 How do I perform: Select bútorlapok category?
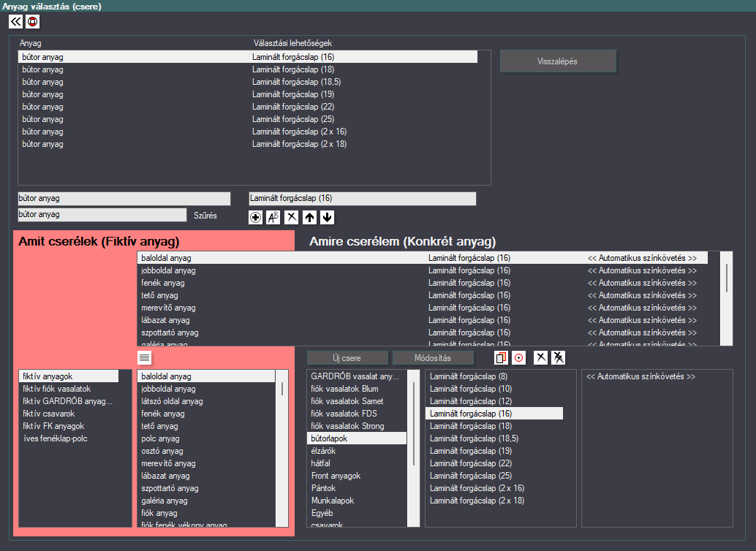(x=357, y=438)
